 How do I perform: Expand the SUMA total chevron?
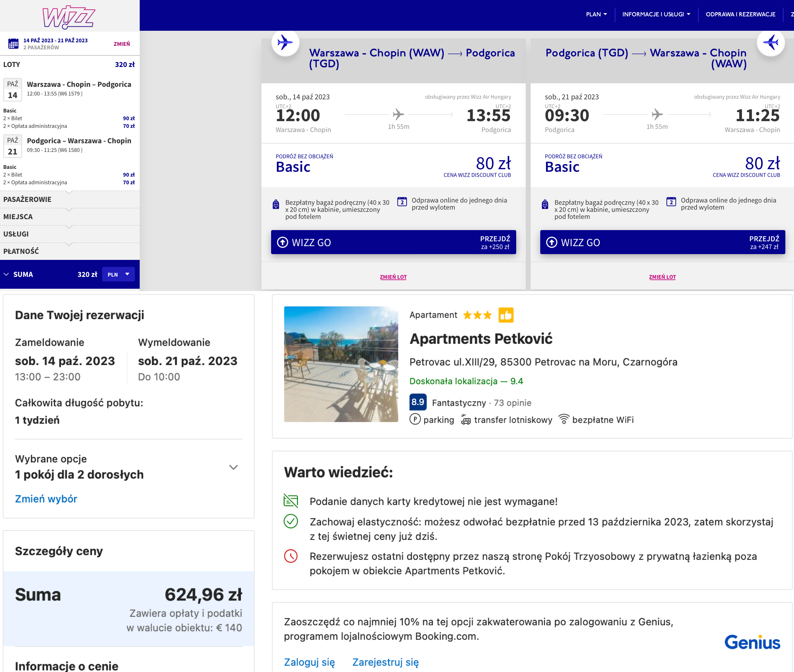tap(6, 274)
